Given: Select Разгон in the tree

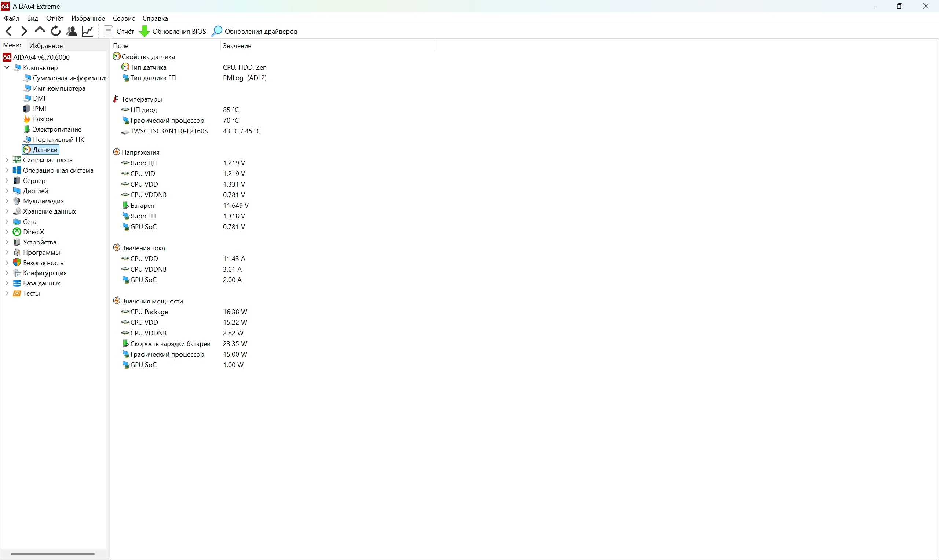Looking at the screenshot, I should (43, 119).
